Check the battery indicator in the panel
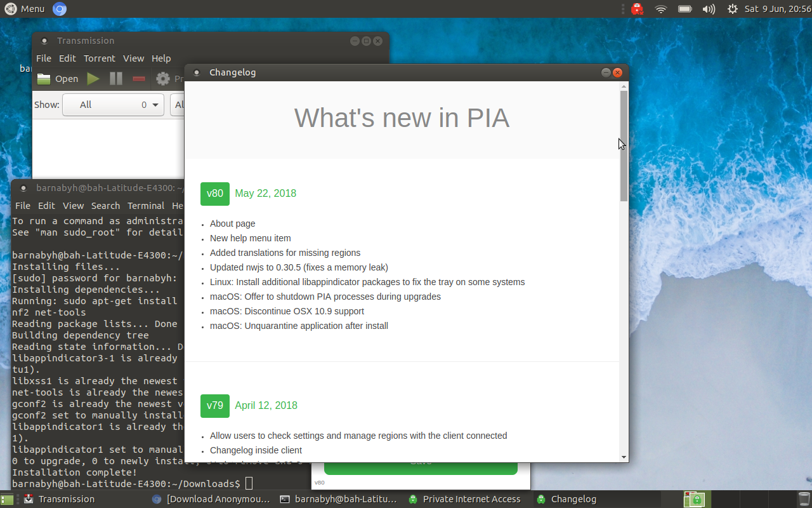The image size is (812, 508). tap(685, 9)
